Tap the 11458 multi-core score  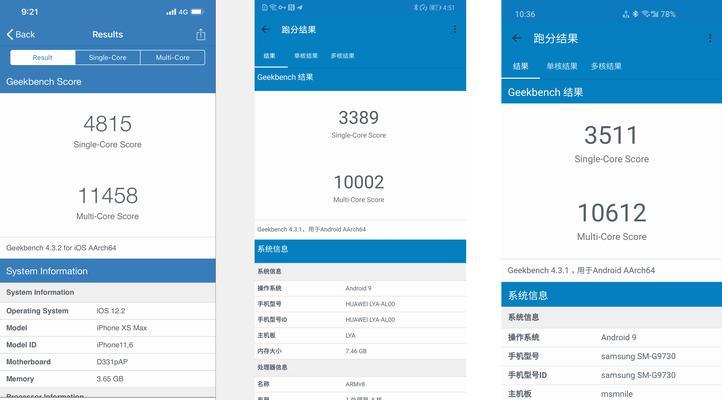[108, 196]
